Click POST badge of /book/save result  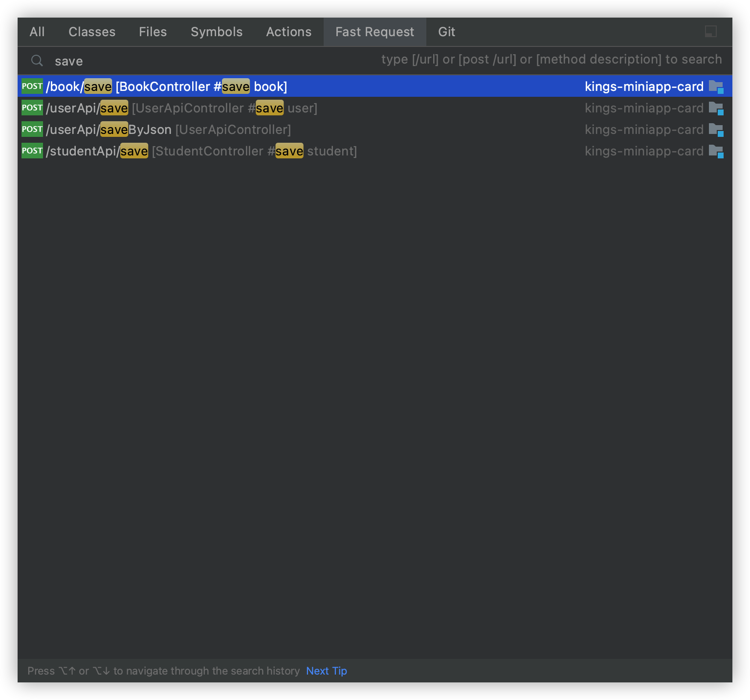[32, 87]
